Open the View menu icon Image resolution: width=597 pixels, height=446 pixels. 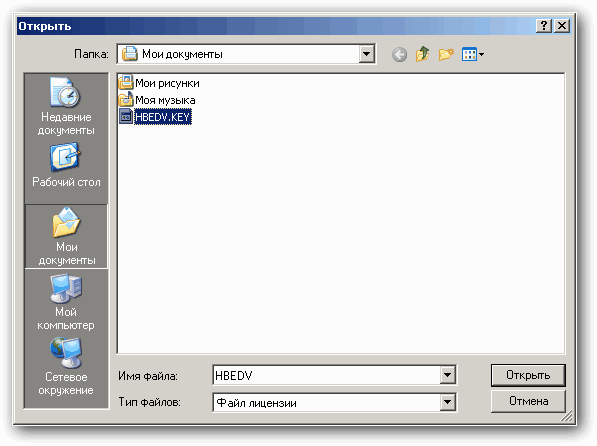[472, 54]
